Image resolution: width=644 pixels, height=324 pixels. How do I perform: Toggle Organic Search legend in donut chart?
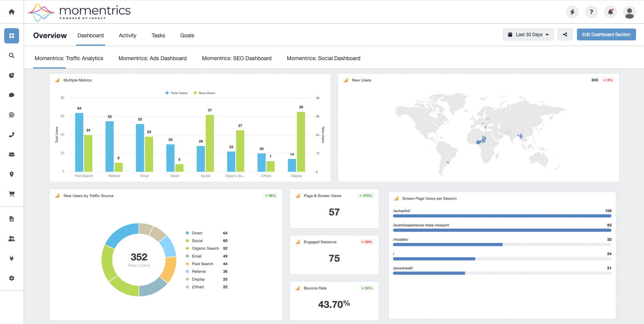[203, 248]
